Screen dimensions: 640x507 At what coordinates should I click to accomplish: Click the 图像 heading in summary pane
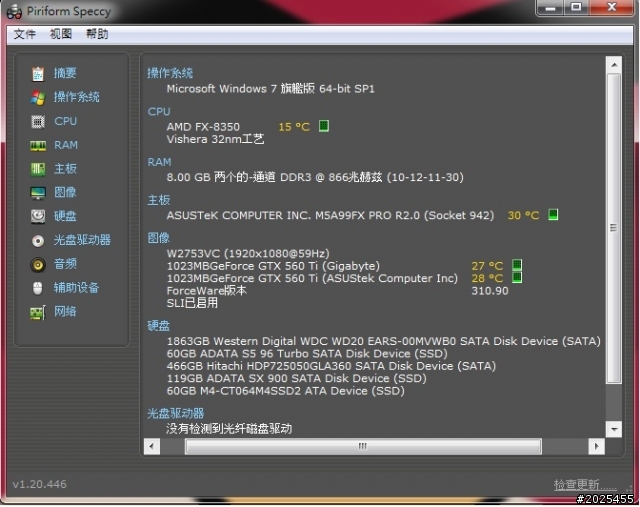click(158, 238)
